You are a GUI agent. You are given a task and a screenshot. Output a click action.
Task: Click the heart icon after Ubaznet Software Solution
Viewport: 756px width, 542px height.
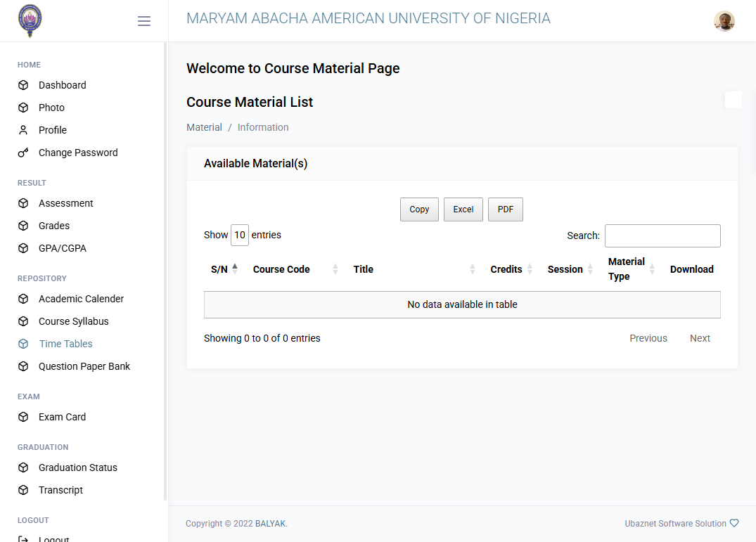[x=733, y=523]
